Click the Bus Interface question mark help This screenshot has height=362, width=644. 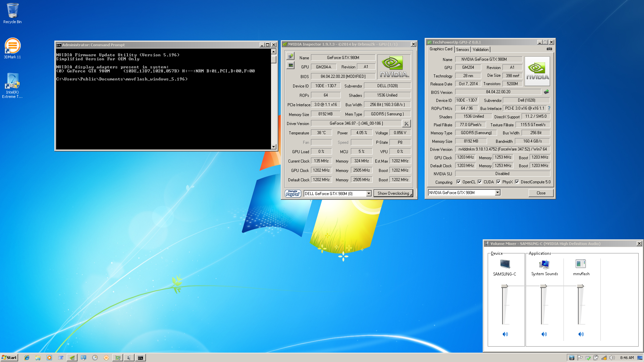click(x=549, y=108)
